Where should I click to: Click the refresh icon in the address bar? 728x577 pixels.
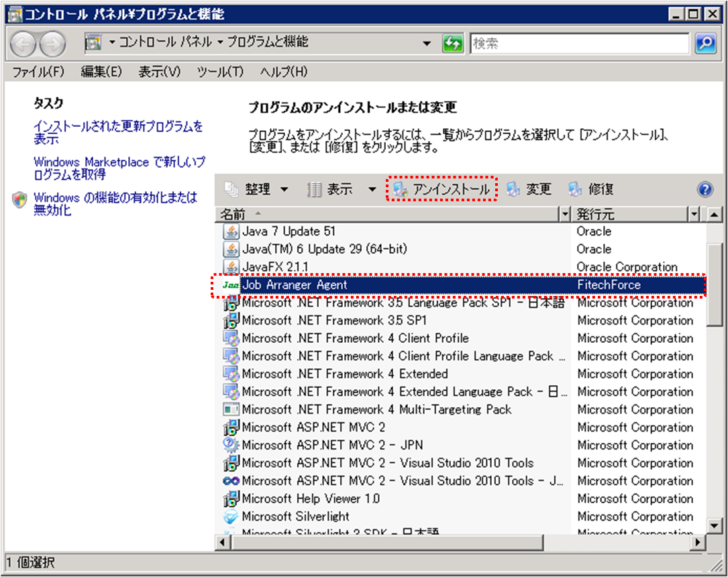click(x=452, y=43)
